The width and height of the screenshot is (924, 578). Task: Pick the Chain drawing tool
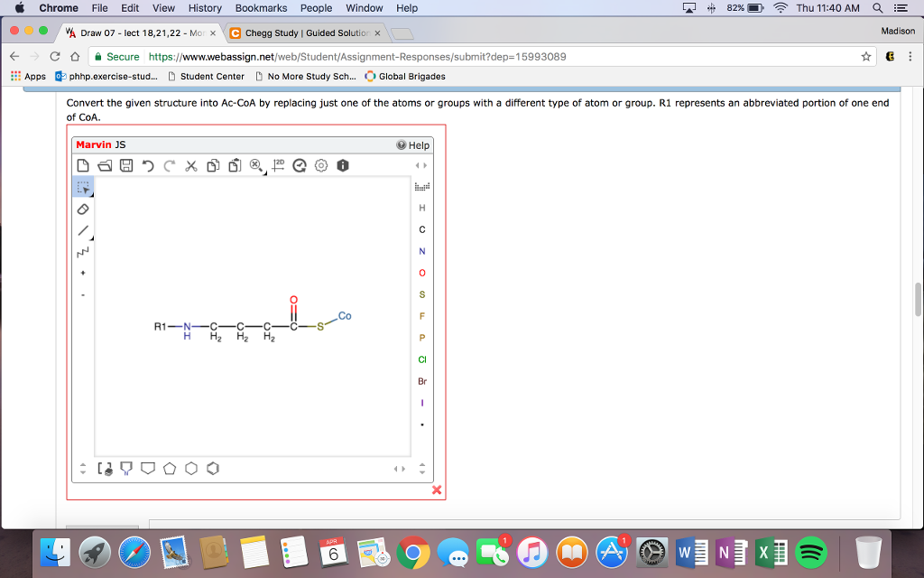pyautogui.click(x=83, y=254)
